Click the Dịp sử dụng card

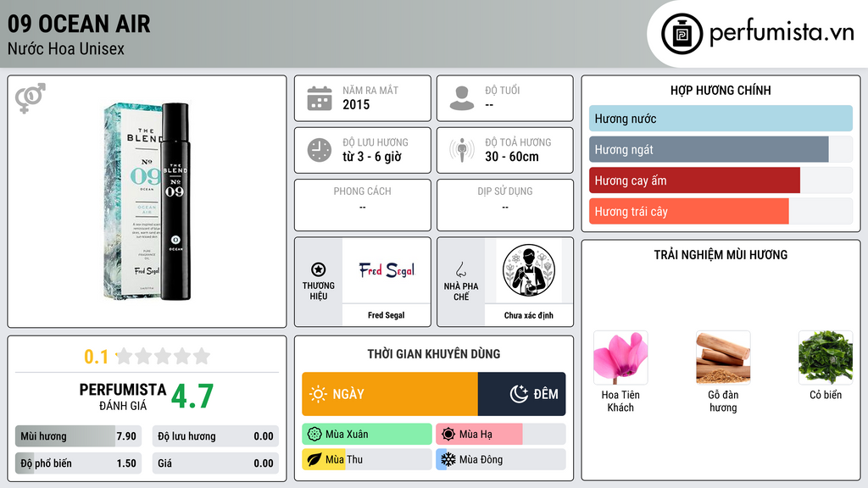pyautogui.click(x=505, y=205)
